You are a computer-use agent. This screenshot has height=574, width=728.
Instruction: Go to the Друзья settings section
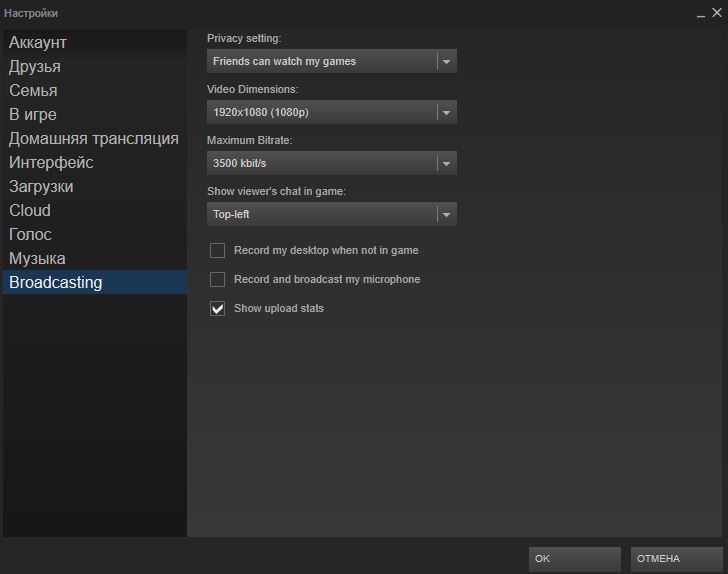tap(35, 67)
